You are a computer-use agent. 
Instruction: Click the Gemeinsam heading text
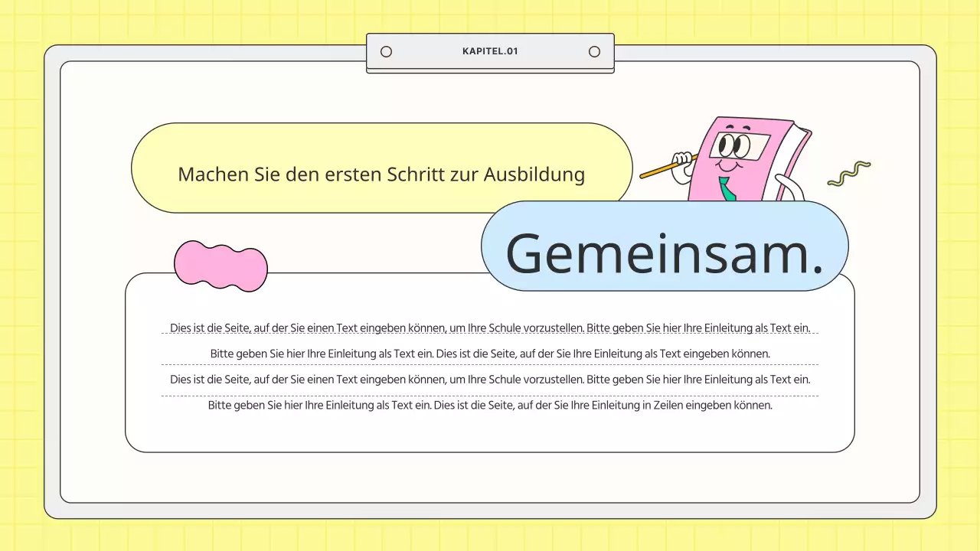click(x=665, y=253)
